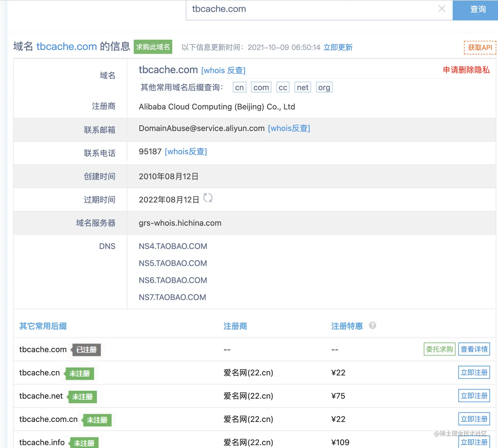Click 爱名网(22.cn) in the tbcache.net row

click(x=248, y=396)
